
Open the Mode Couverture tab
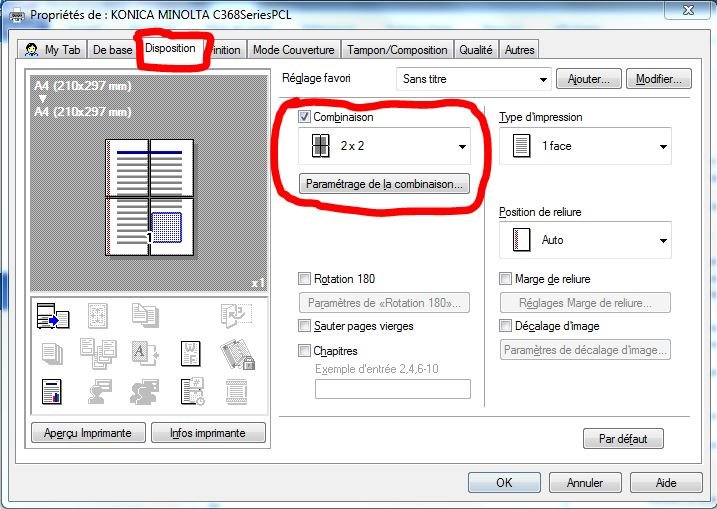(294, 49)
